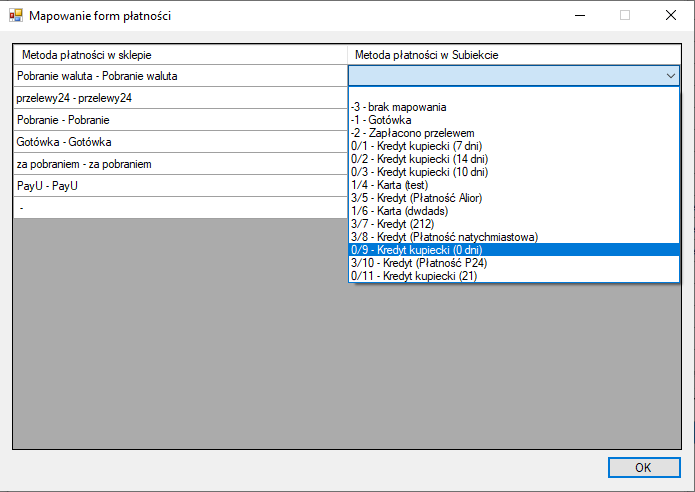Click 'Metoda płatności w Subiekcie' column header

click(x=514, y=55)
